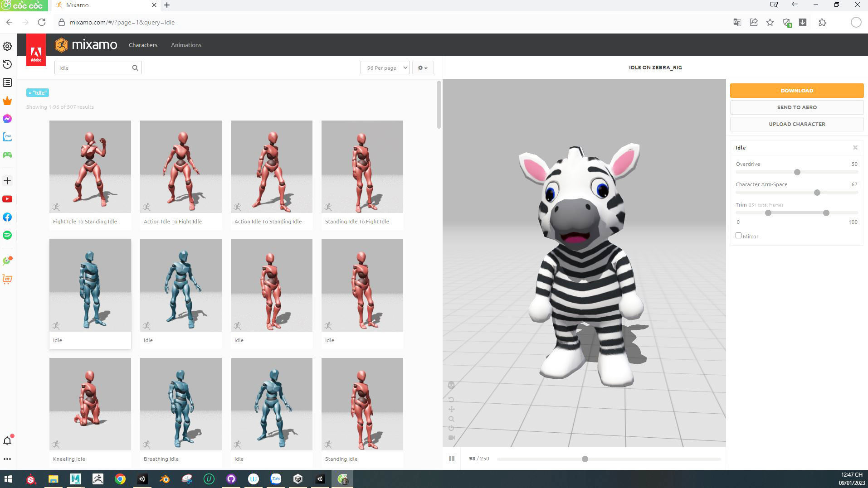Image resolution: width=868 pixels, height=488 pixels.
Task: Open Spotify from the browser sidebar
Action: (7, 235)
